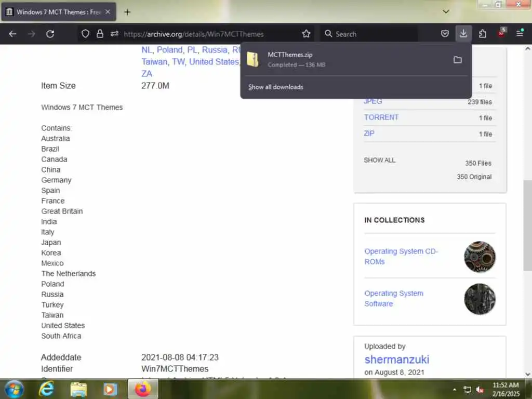
Task: Follow the PL topic link
Action: [192, 50]
